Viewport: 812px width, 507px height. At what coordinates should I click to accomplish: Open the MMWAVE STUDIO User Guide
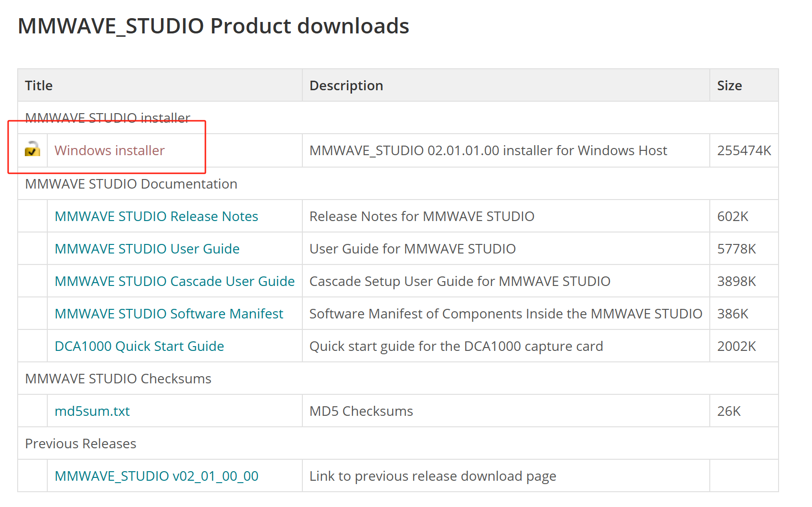pos(147,249)
